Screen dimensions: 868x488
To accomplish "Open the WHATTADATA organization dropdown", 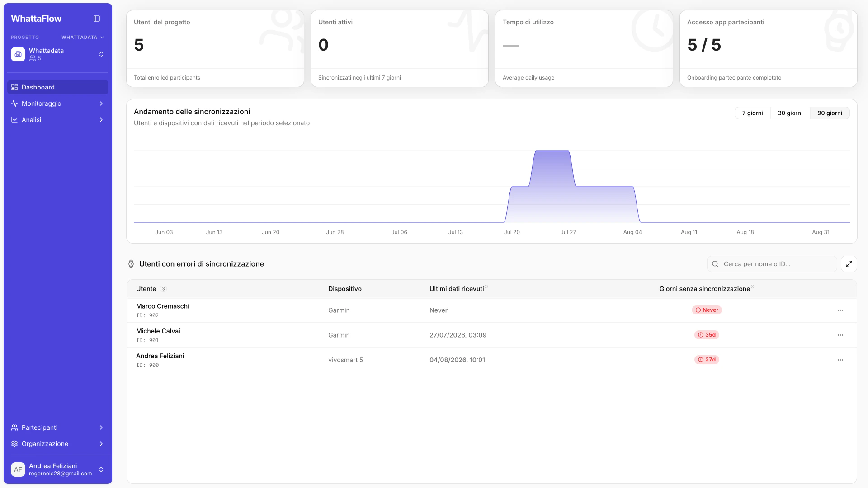I will tap(83, 37).
